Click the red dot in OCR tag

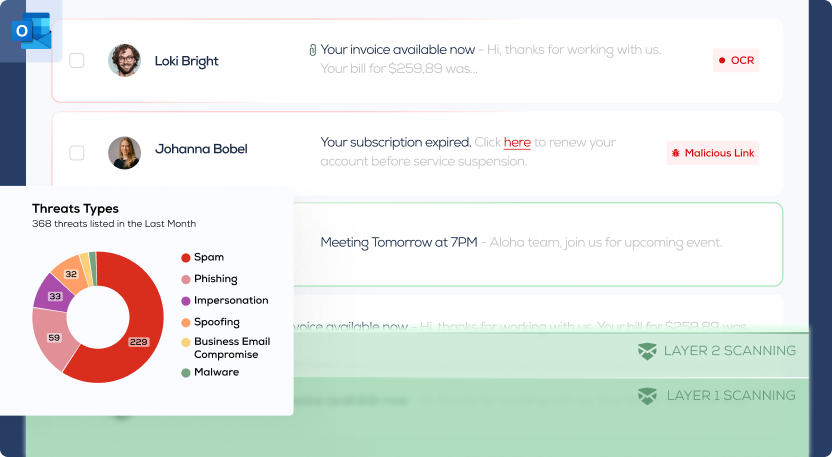coord(722,61)
